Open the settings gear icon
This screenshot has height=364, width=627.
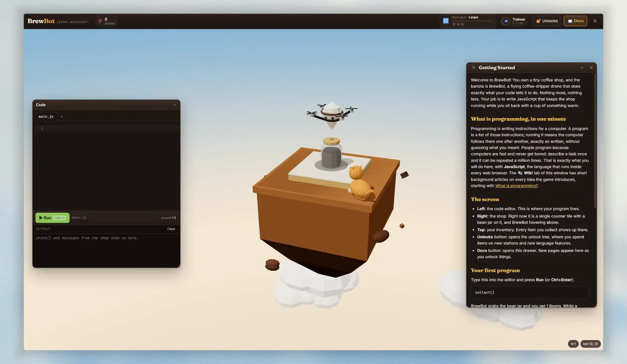[595, 21]
